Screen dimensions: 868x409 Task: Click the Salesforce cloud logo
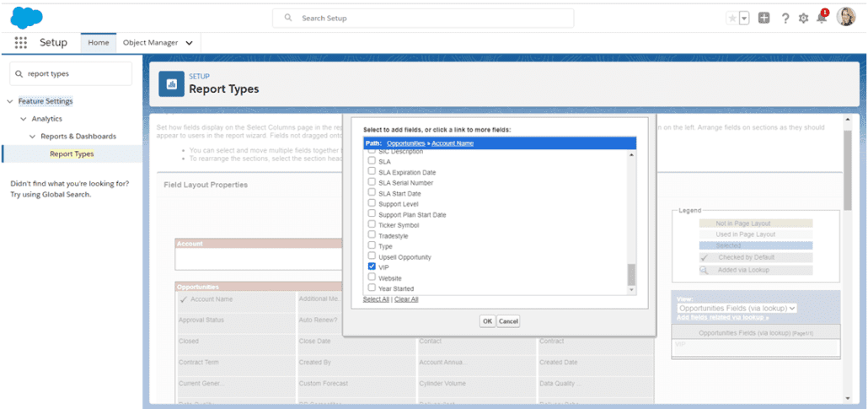click(x=26, y=17)
